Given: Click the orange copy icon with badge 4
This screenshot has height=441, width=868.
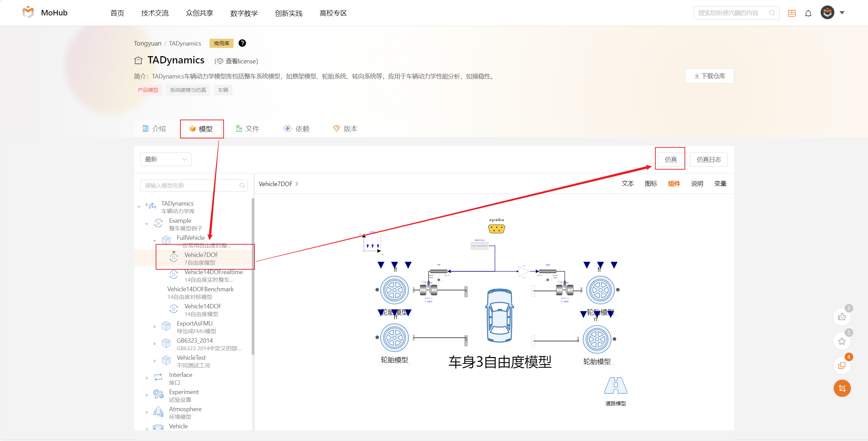Looking at the screenshot, I should click(x=842, y=366).
